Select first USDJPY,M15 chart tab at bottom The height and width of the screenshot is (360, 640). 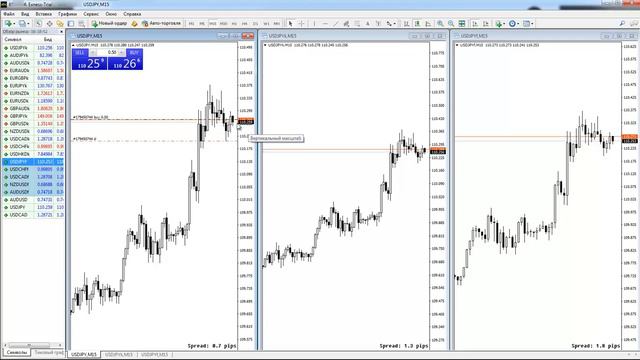coord(84,354)
